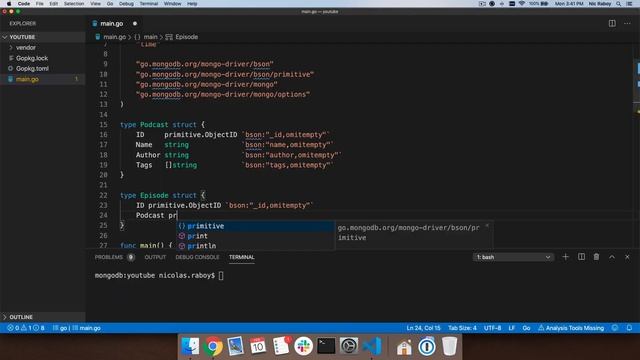Screen dimensions: 640x360
Task: Click the split editor icon
Action: pos(612,24)
